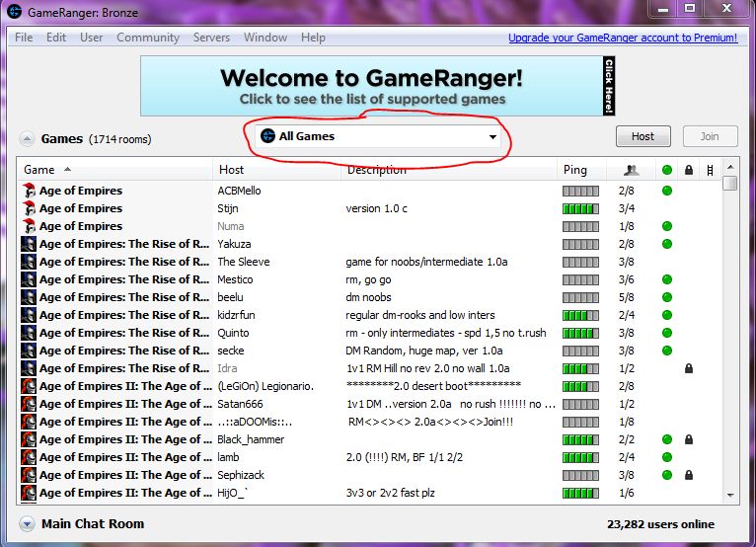Click the Age of Empires II icon in lamb's row

pos(29,457)
